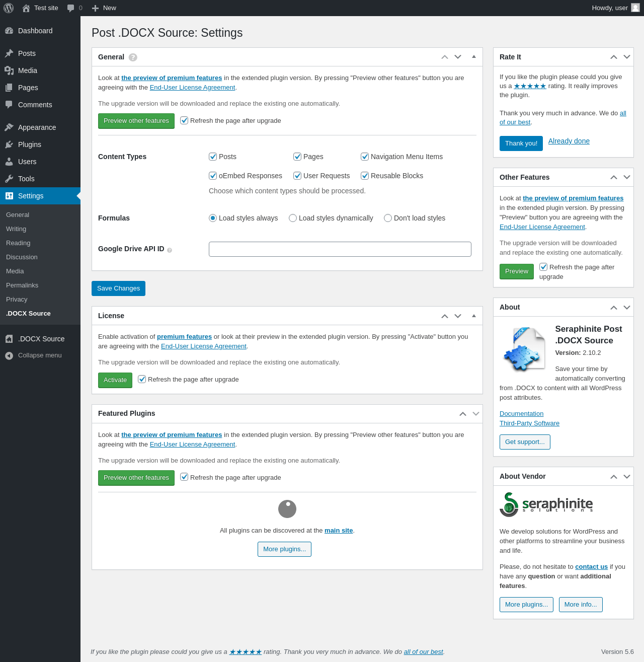Move the Rate It panel up
The height and width of the screenshot is (662, 644).
coord(614,57)
